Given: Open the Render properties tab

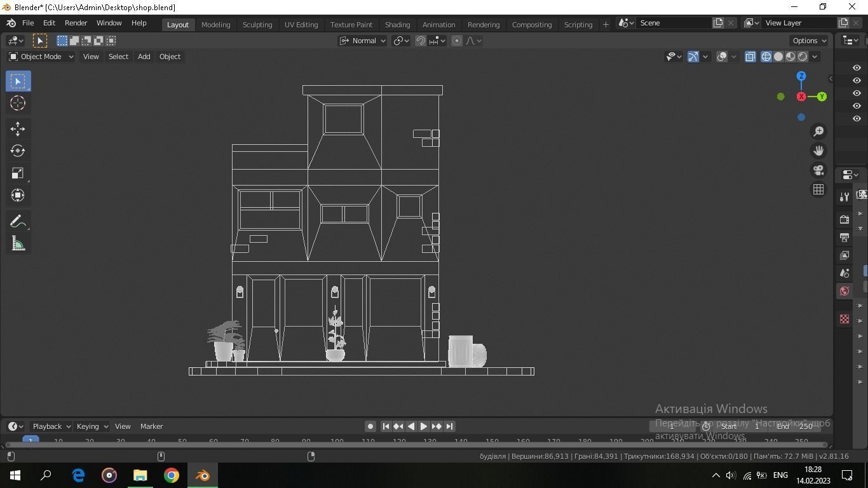Looking at the screenshot, I should coord(844,219).
